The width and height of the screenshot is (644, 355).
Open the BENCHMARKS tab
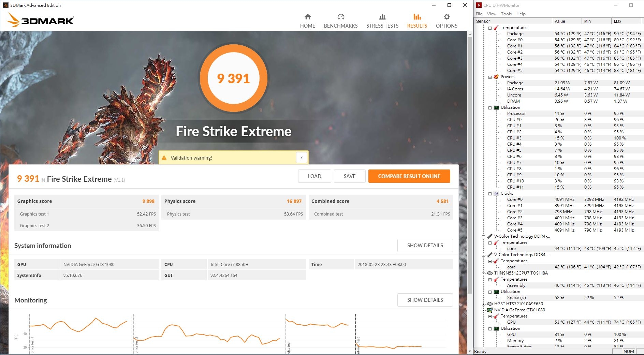(x=341, y=21)
